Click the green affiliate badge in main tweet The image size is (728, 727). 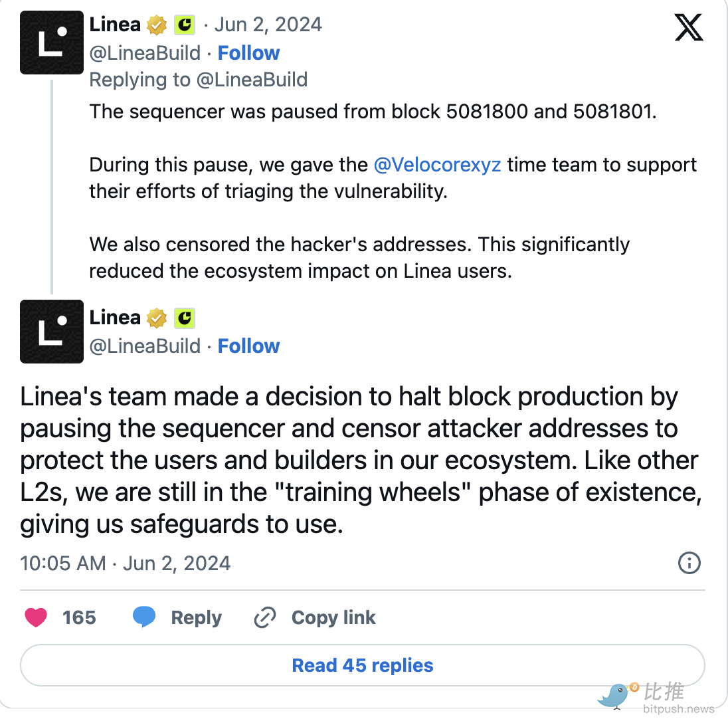[185, 318]
